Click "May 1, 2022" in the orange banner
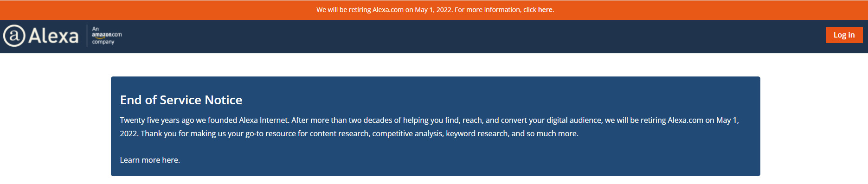This screenshot has height=184, width=868. pos(434,10)
